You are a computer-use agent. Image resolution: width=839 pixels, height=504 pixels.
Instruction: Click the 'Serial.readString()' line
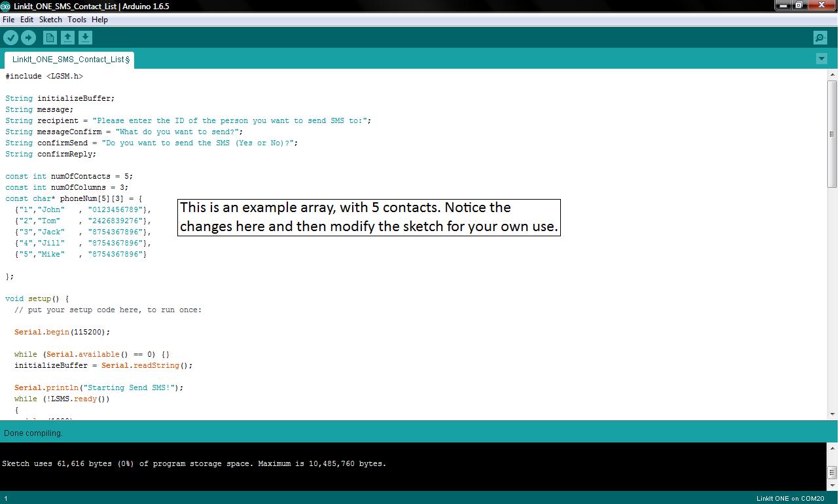pos(103,365)
